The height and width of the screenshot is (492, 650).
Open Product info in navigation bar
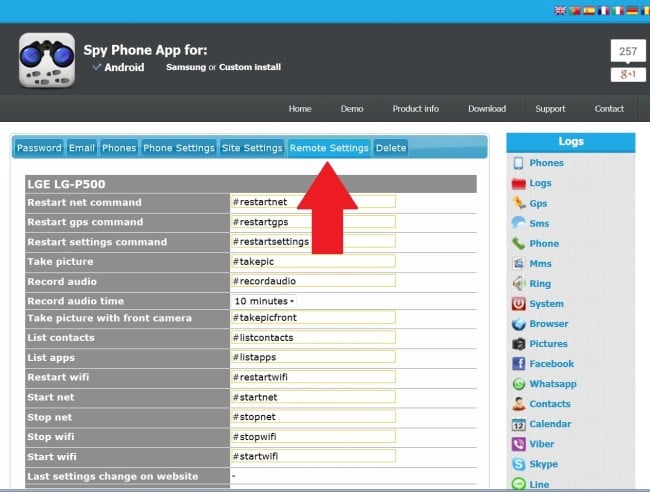click(416, 109)
